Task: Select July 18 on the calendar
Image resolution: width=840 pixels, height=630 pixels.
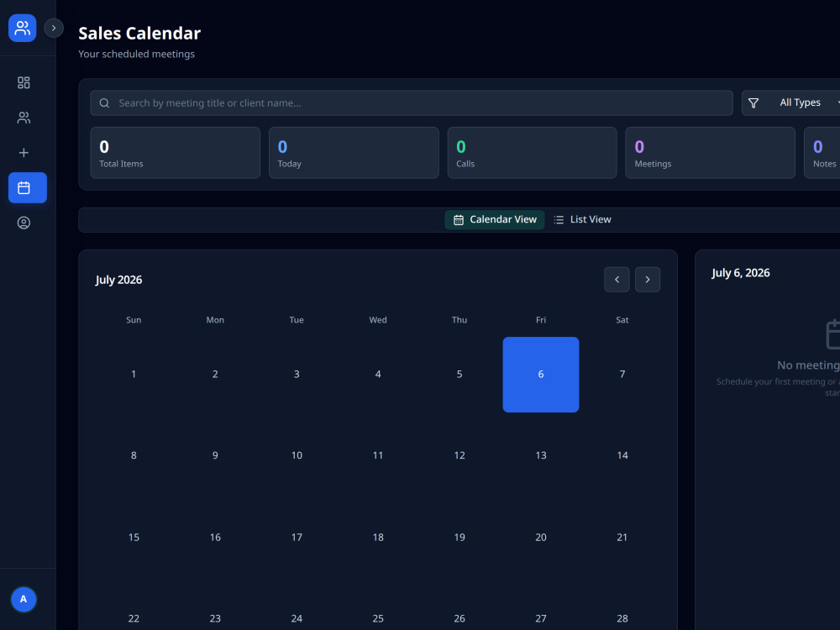Action: 378,538
